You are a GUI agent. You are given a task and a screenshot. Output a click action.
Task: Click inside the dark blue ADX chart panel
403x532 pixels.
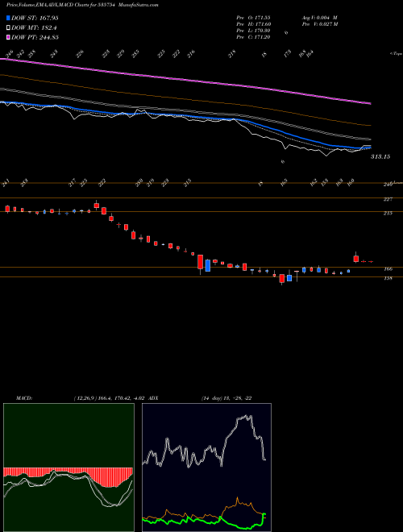click(x=206, y=468)
